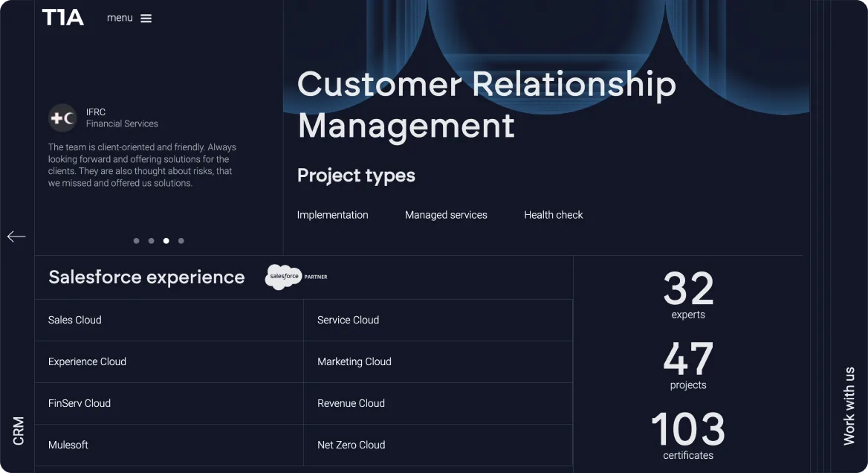Click the IFRC testimonial paragraph
This screenshot has height=473, width=868.
pyautogui.click(x=142, y=165)
